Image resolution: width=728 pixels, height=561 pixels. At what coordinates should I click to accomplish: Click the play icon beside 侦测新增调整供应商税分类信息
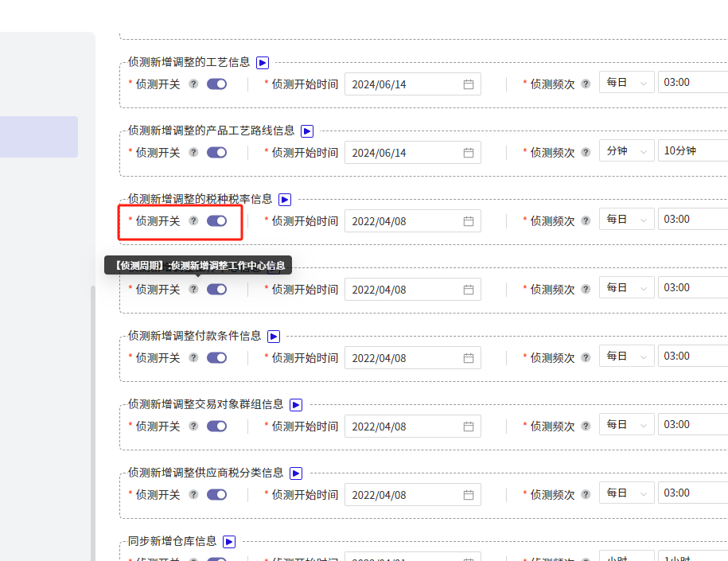click(296, 473)
